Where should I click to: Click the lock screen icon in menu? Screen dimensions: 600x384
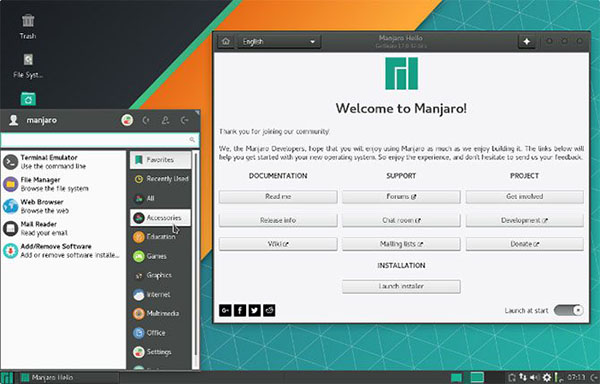pos(146,120)
